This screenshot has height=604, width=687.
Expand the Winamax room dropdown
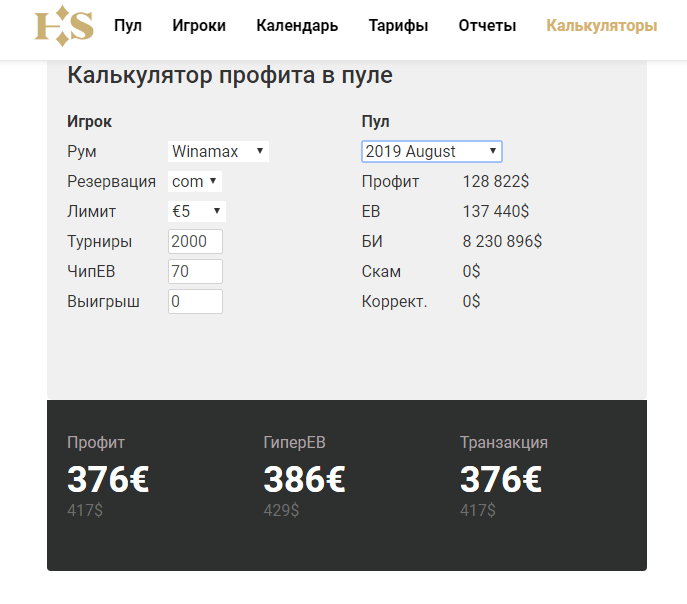tap(218, 152)
